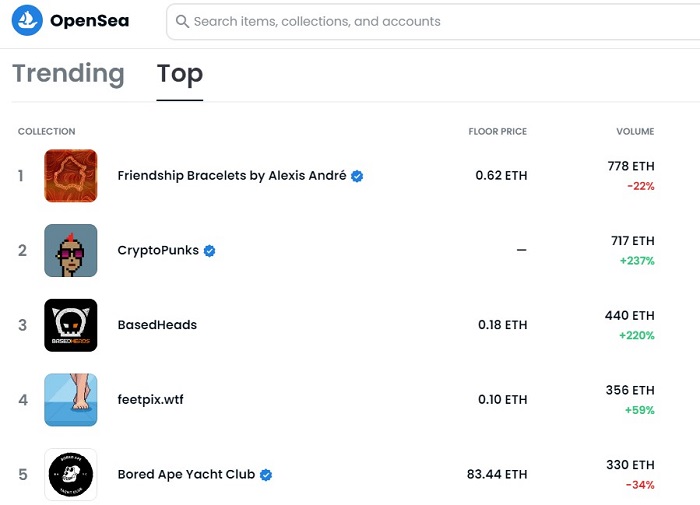
Task: Click the feetpix.wtf collection name
Action: coord(150,400)
